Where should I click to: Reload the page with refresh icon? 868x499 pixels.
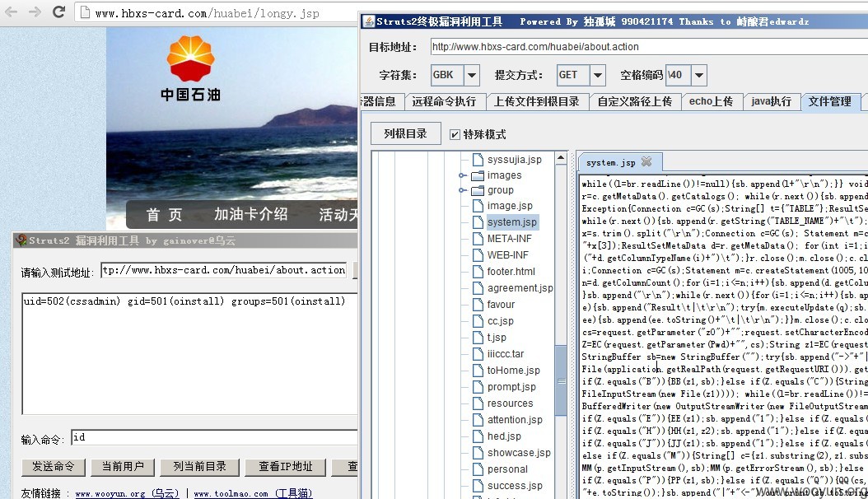[58, 12]
